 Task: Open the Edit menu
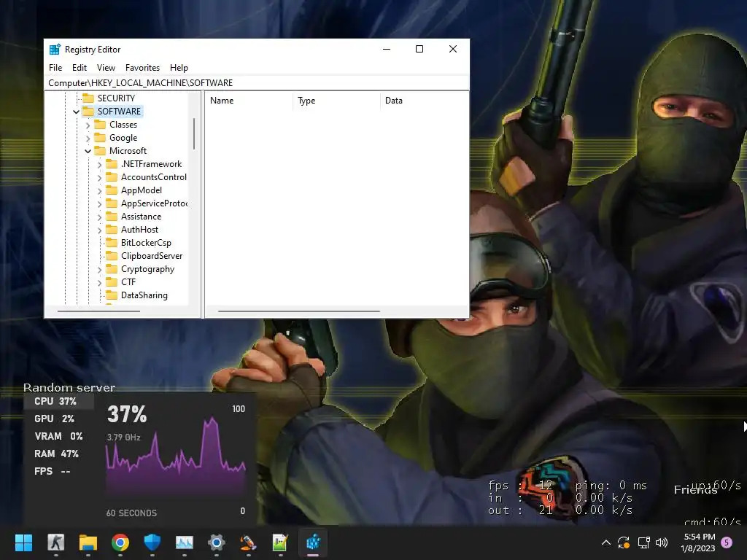(x=79, y=68)
